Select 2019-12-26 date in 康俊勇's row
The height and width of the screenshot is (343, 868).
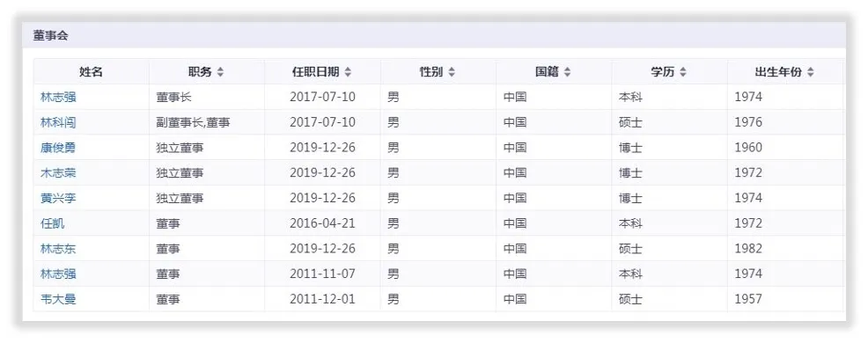[x=322, y=148]
